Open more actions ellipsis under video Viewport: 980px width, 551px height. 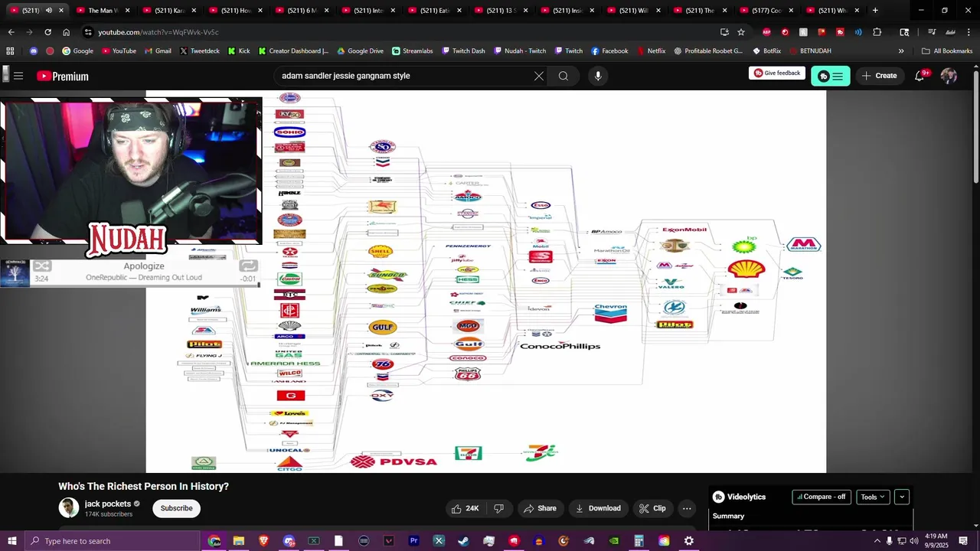(687, 508)
